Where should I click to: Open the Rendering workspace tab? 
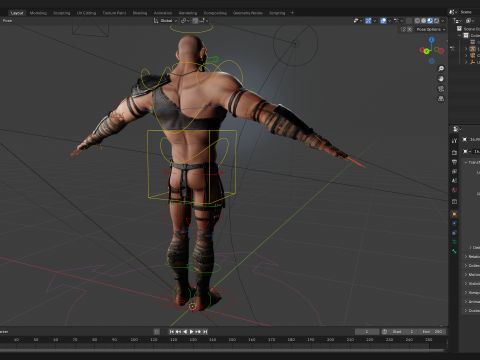pos(188,13)
